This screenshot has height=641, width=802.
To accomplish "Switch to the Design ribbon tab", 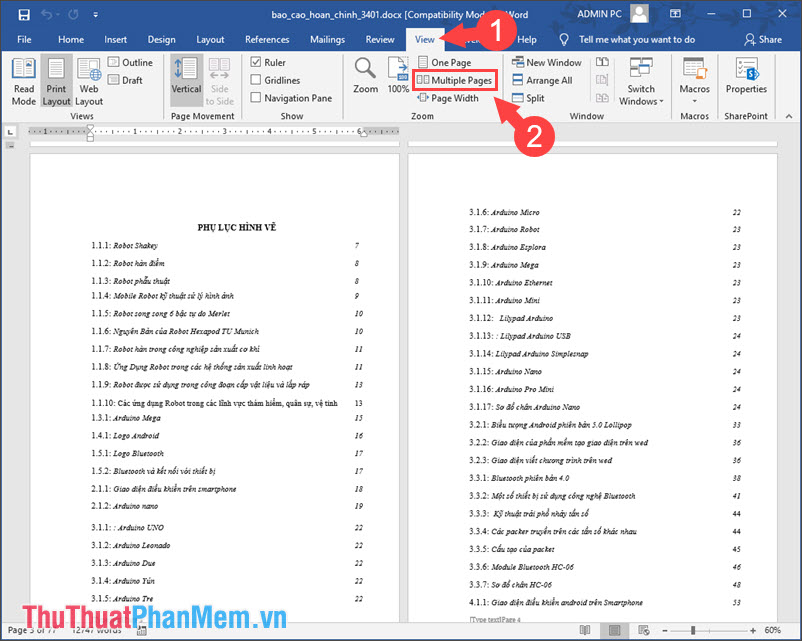I will (x=161, y=39).
